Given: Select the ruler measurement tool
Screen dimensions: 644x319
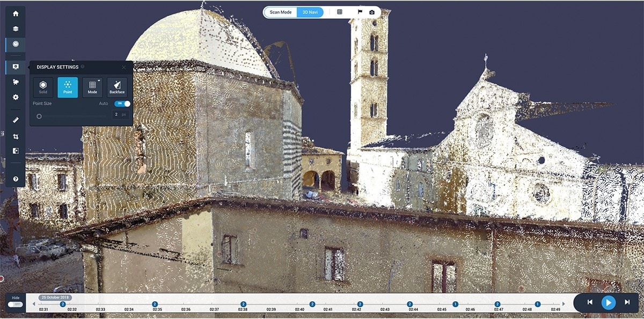Looking at the screenshot, I should 16,120.
